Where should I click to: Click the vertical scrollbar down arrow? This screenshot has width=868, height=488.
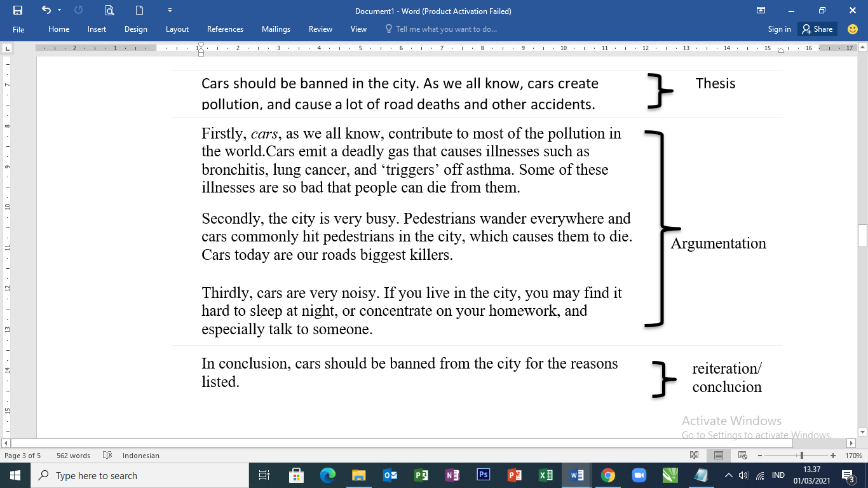(x=862, y=433)
